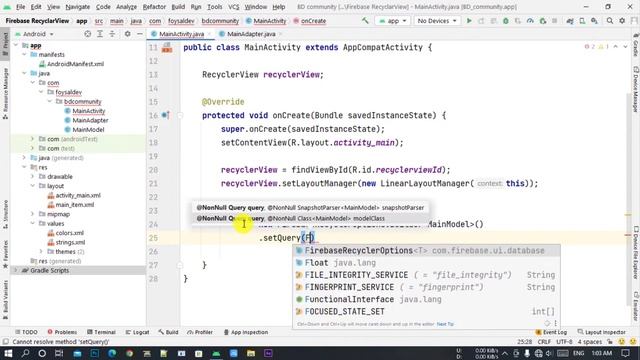Collapse the java folder node
The width and height of the screenshot is (640, 360).
pos(24,73)
